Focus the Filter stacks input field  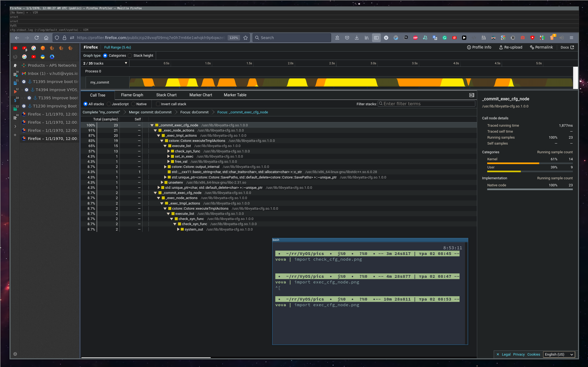427,104
